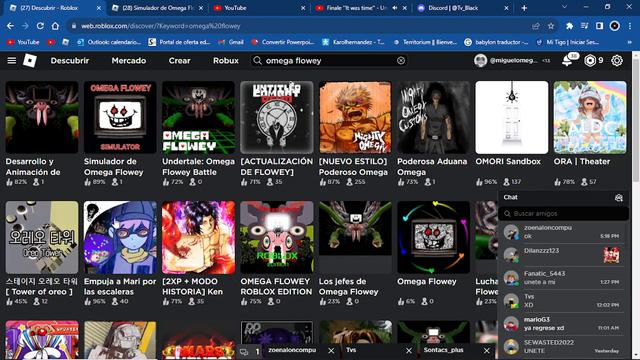The image size is (640, 360).
Task: Open the Roblox hamburger navigation menu
Action: tap(11, 60)
